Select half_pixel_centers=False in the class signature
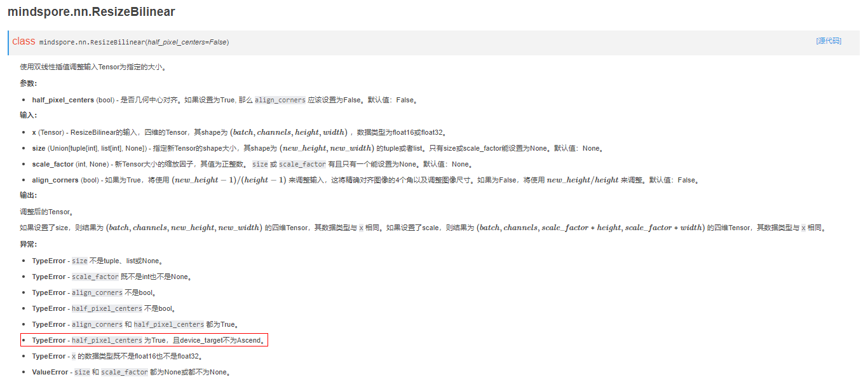 pos(187,42)
